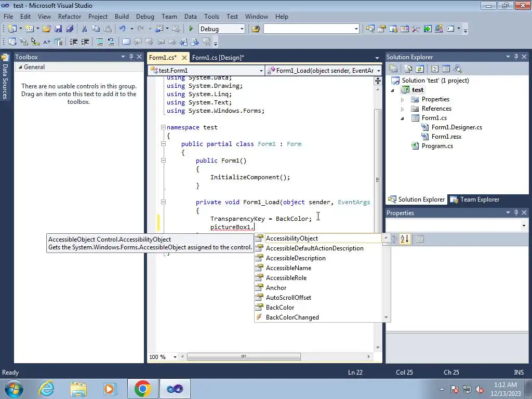
Task: Open the Tools menu
Action: coord(212,16)
